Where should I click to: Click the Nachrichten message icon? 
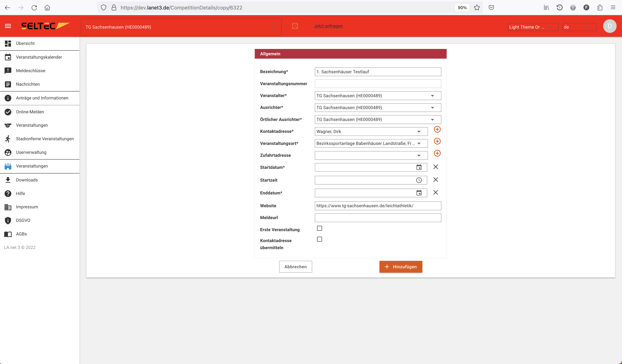pos(8,84)
